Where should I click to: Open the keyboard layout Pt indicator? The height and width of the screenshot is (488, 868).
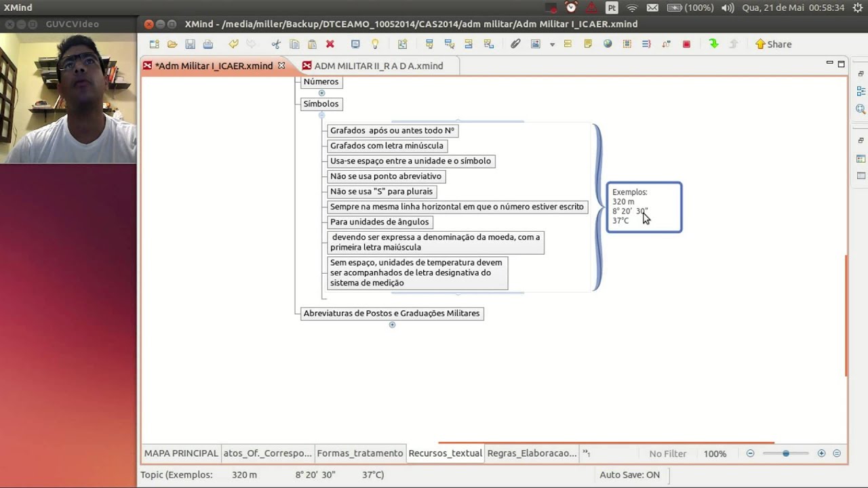[x=612, y=7]
